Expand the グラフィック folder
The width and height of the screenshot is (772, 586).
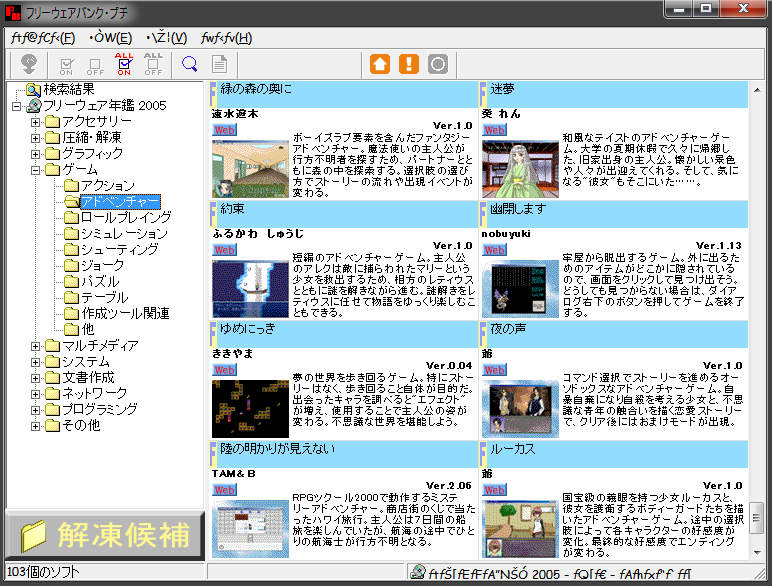click(35, 154)
